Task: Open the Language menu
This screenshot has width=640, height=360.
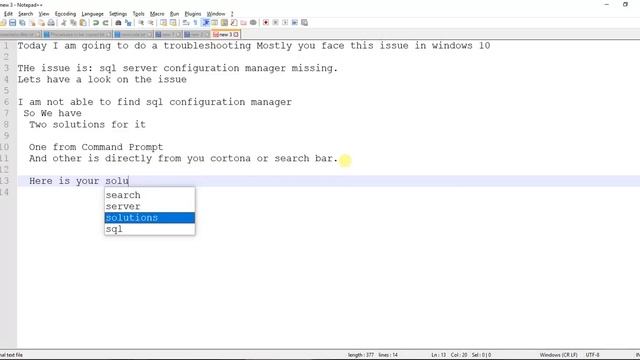Action: pos(93,14)
